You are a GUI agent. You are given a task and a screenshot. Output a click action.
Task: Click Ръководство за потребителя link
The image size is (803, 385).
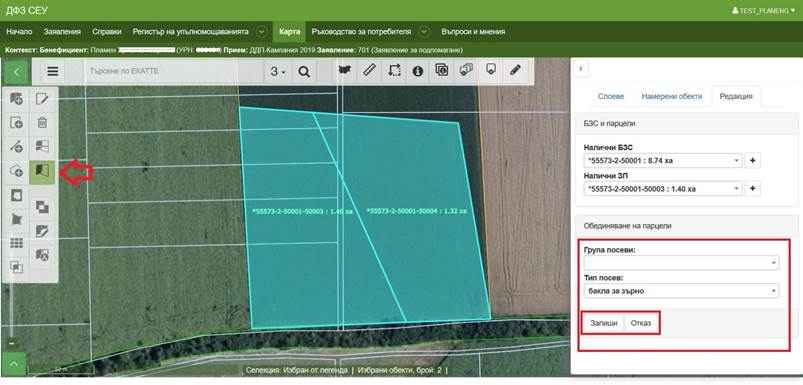(361, 32)
